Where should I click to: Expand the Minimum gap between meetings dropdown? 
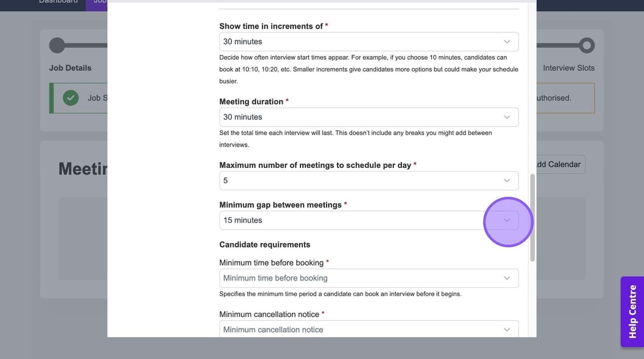(x=369, y=220)
